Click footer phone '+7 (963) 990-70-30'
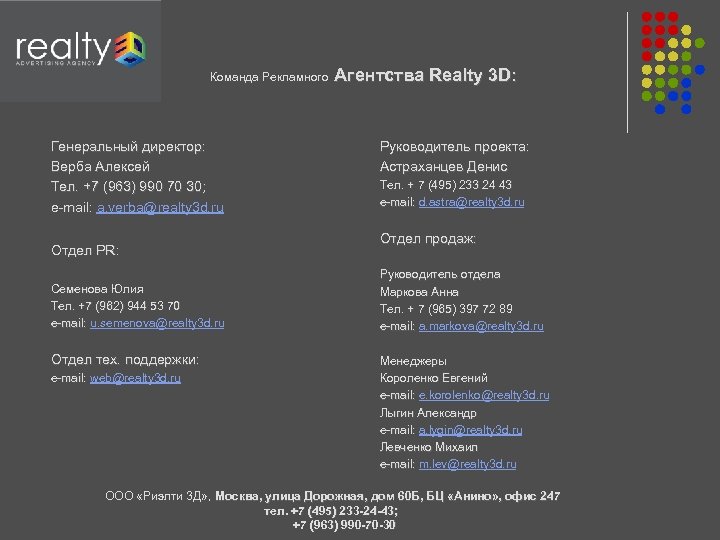Image resolution: width=720 pixels, height=540 pixels. [343, 525]
